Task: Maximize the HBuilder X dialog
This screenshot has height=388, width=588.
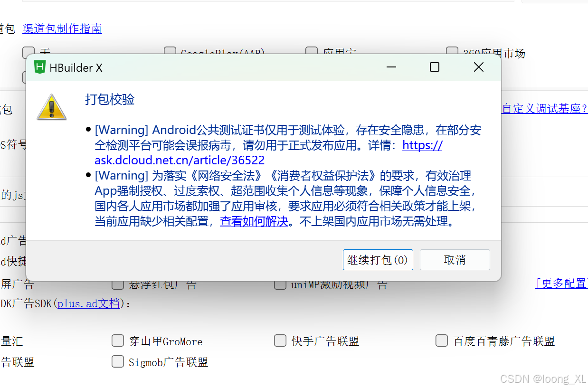Action: click(434, 67)
